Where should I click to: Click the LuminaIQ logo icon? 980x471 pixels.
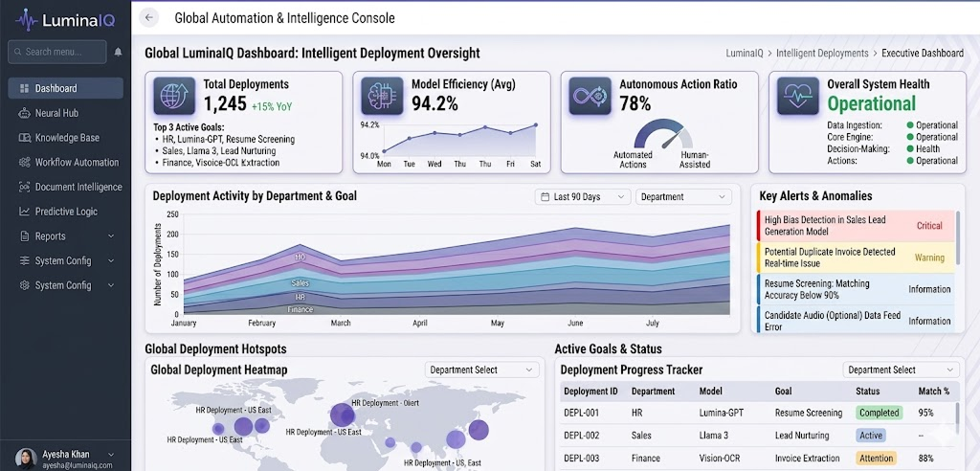tap(26, 18)
